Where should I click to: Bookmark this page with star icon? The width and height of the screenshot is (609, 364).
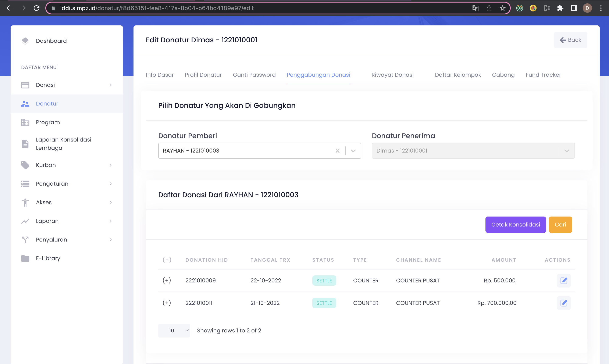coord(502,8)
